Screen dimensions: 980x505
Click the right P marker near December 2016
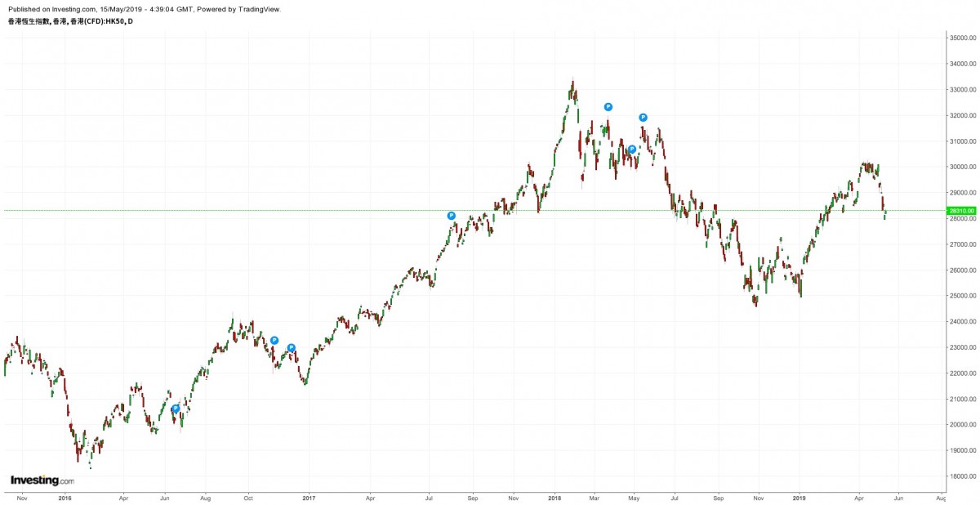point(292,348)
